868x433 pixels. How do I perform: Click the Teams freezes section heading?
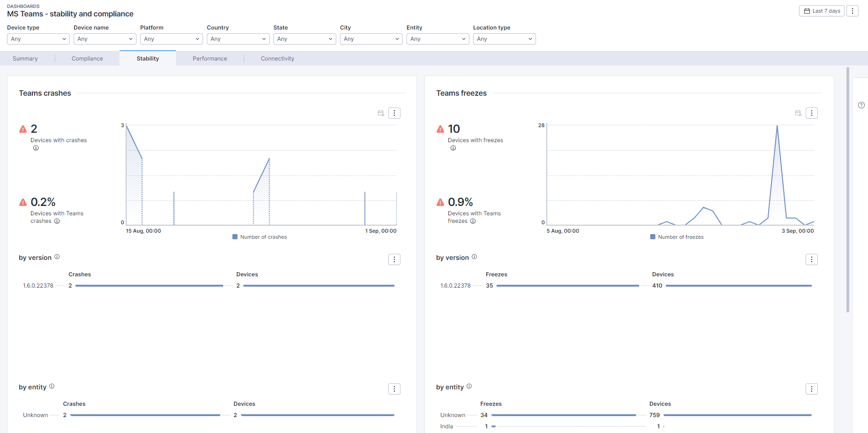(461, 93)
